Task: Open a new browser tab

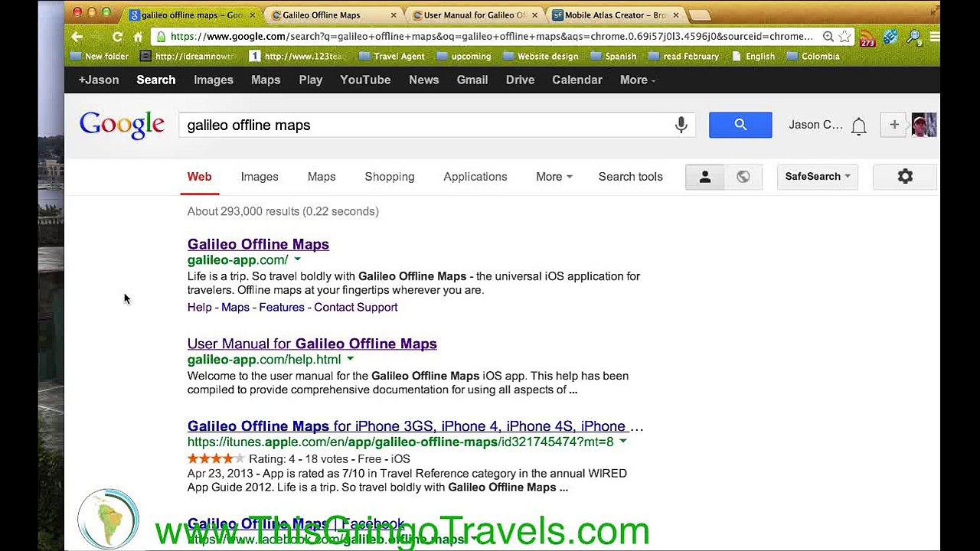Action: coord(700,15)
